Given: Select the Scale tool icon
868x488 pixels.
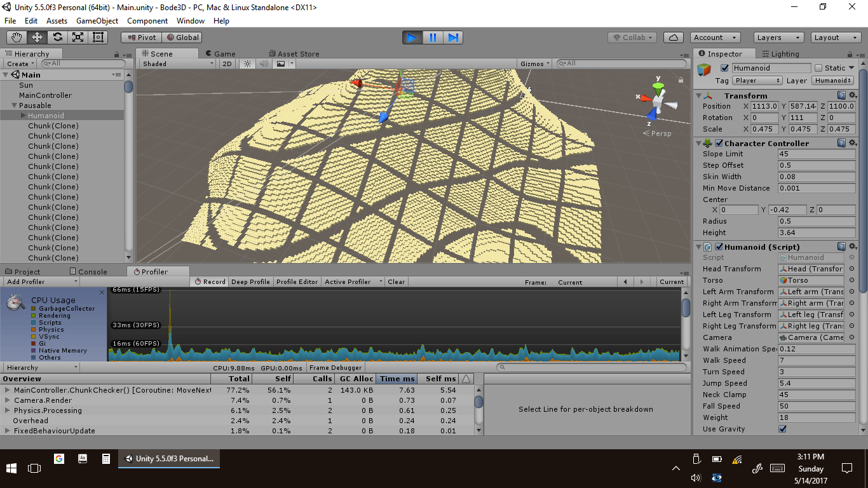Looking at the screenshot, I should (78, 37).
